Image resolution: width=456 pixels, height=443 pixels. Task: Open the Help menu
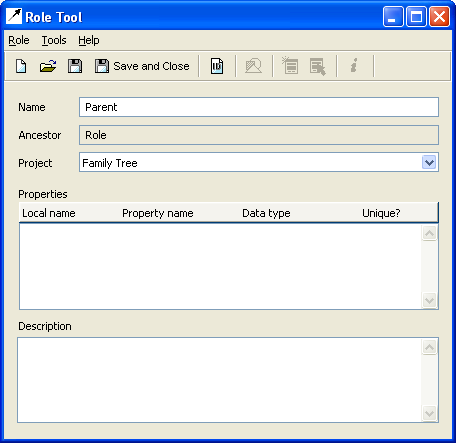click(89, 40)
